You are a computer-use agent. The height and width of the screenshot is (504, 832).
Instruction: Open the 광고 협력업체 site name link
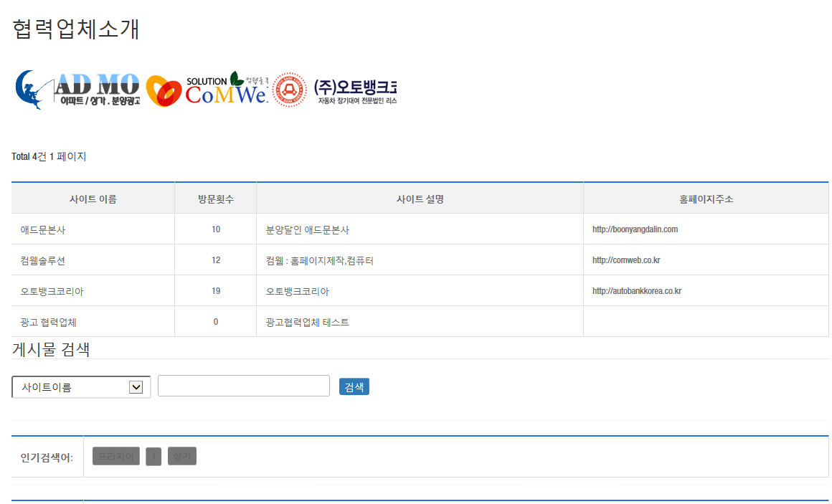tap(47, 323)
